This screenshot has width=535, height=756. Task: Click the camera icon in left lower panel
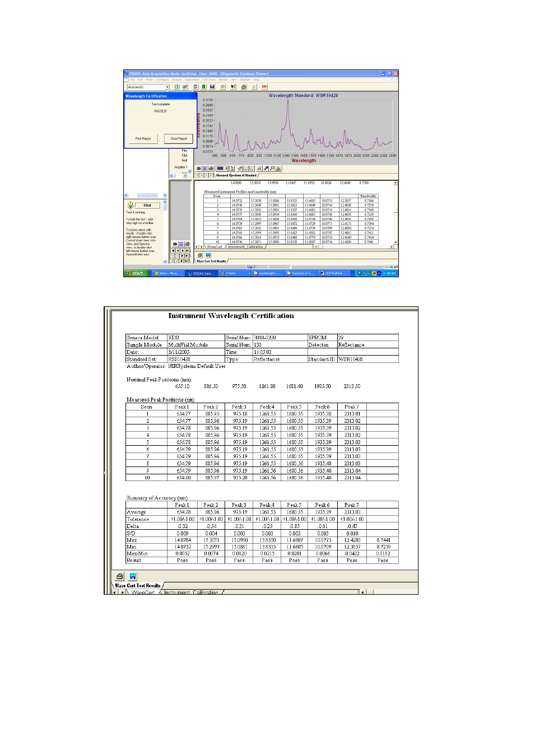(175, 244)
